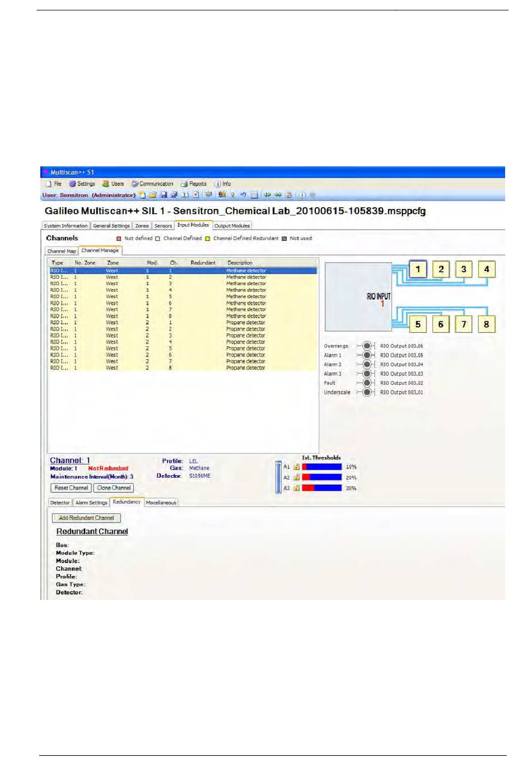Switch to the System Information tab
Viewport: 532px width, 777px height.
pos(66,226)
